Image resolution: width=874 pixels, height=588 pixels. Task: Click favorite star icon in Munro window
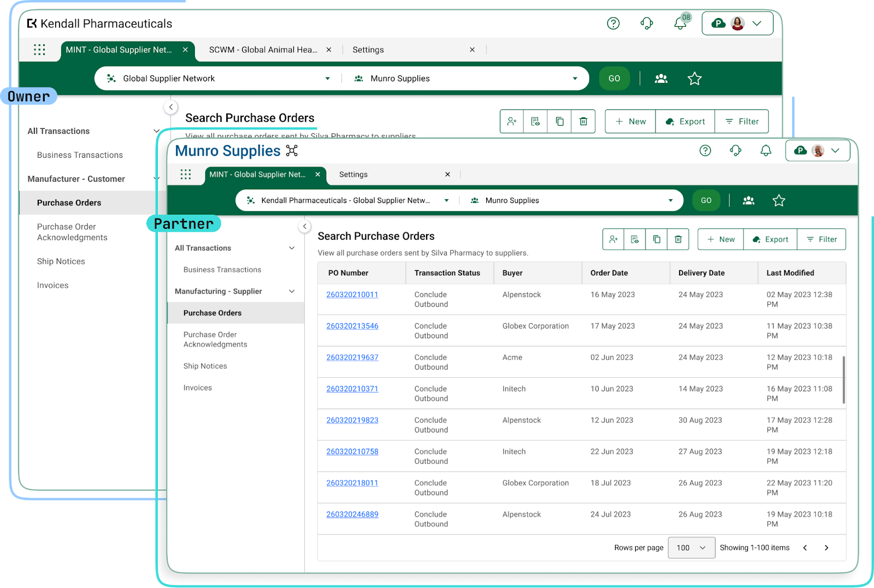[779, 200]
